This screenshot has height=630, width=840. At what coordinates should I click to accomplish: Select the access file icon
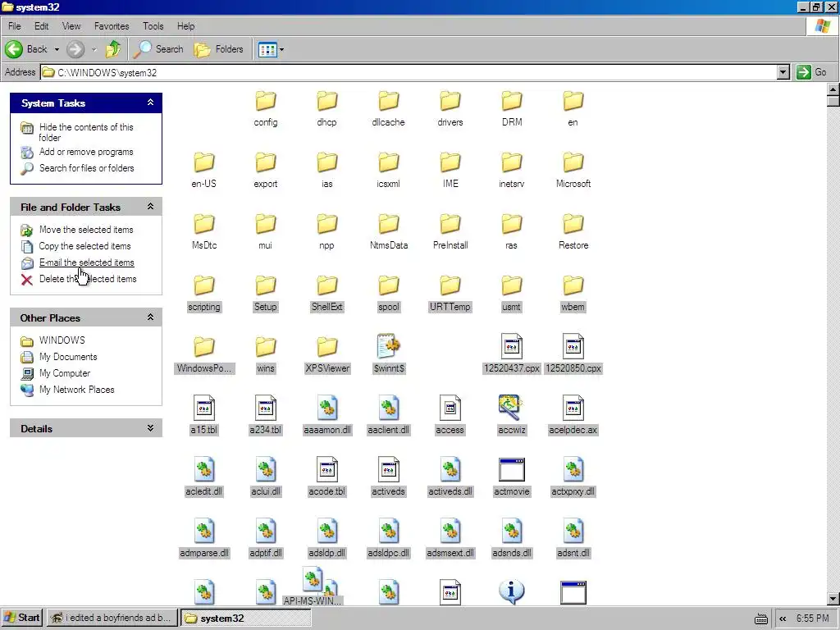450,408
